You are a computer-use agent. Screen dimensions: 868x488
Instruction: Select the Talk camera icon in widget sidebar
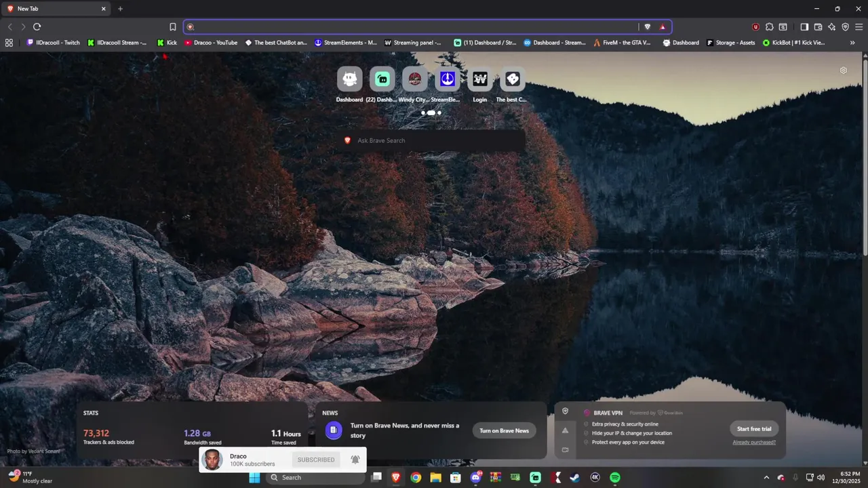tap(565, 449)
